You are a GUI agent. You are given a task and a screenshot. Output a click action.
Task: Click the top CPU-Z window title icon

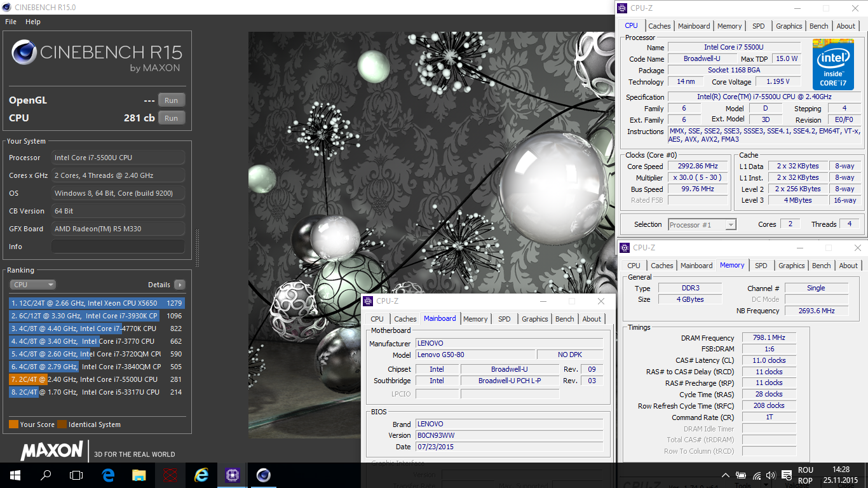click(x=622, y=8)
